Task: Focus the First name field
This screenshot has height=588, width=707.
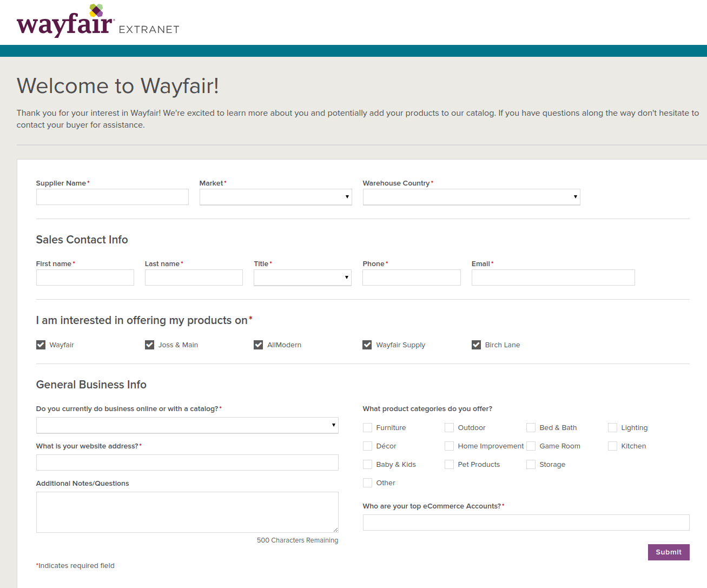Action: pos(85,278)
